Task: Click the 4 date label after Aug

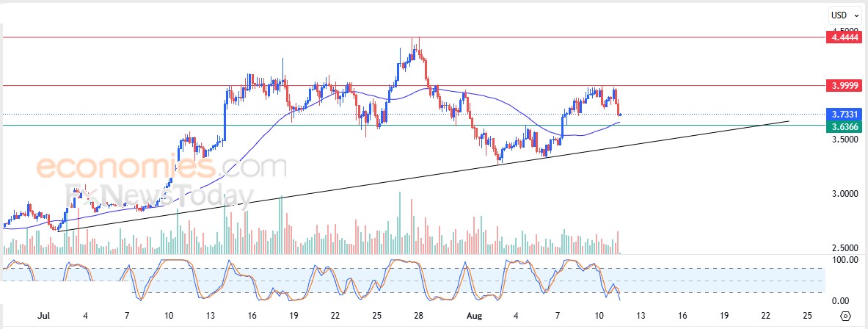Action: [x=516, y=316]
